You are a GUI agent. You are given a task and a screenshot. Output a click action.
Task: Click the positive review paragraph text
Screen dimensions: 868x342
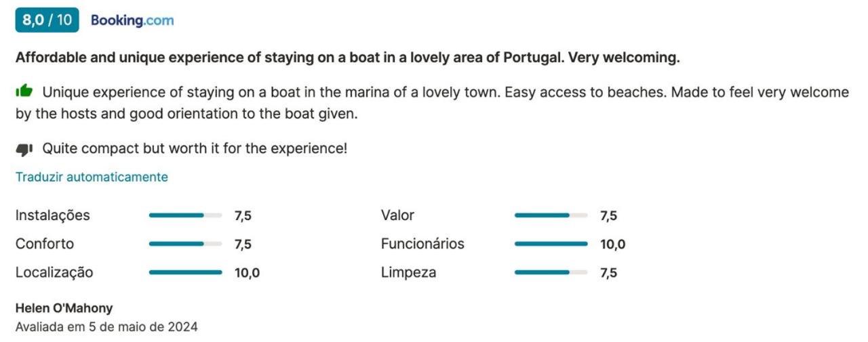pos(432,102)
